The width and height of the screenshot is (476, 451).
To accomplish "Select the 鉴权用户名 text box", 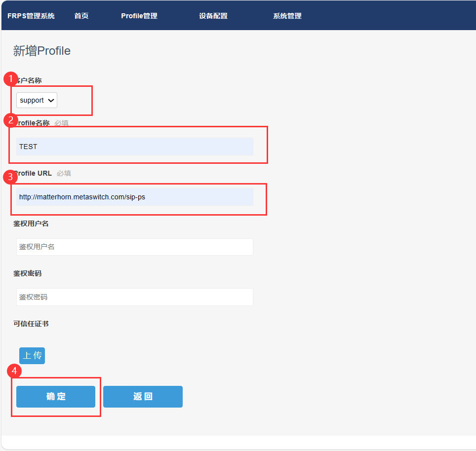I will pyautogui.click(x=134, y=247).
